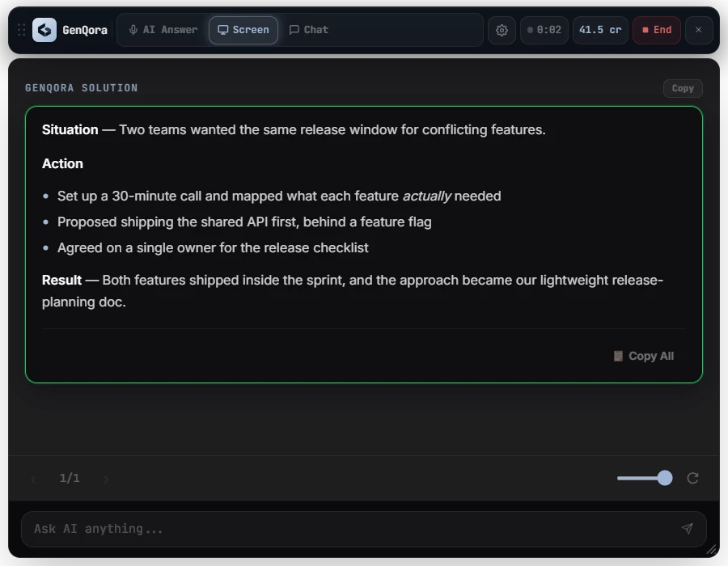End the session with the End button
The image size is (728, 566).
click(657, 30)
